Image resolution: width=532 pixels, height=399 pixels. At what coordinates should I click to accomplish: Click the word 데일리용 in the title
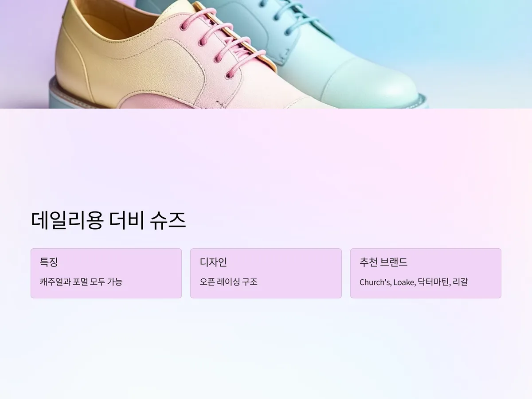click(67, 221)
